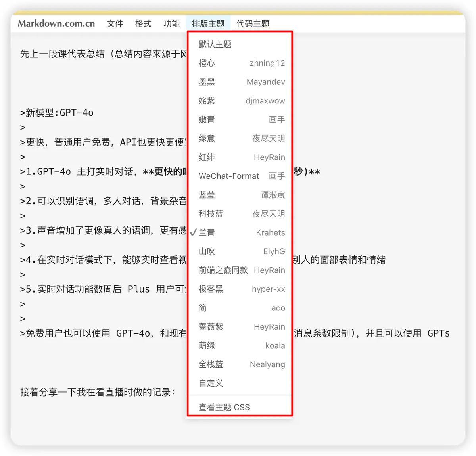Image resolution: width=476 pixels, height=456 pixels.
Task: Click the Markdown.com.cn logo
Action: click(56, 24)
